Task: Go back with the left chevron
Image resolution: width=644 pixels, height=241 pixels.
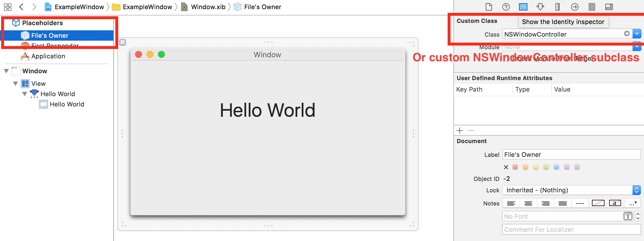Action: pos(21,7)
